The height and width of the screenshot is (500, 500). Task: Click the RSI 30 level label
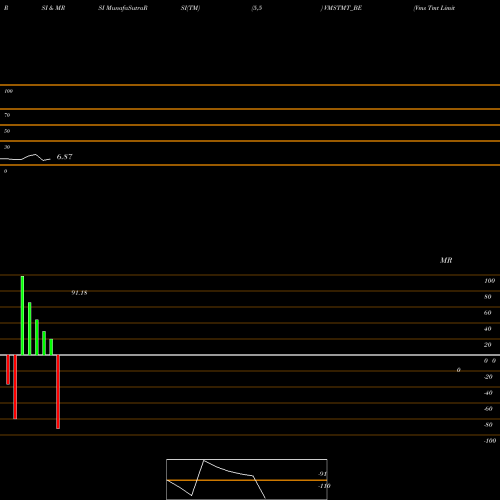pos(7,147)
